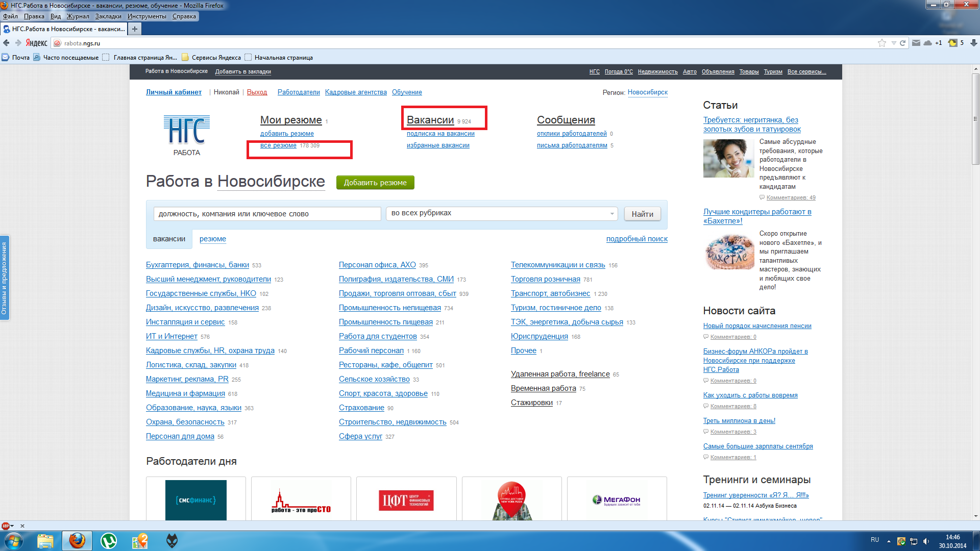Open the Yandex weather cloud toolbar icon
Viewport: 980px width, 551px height.
(x=928, y=43)
